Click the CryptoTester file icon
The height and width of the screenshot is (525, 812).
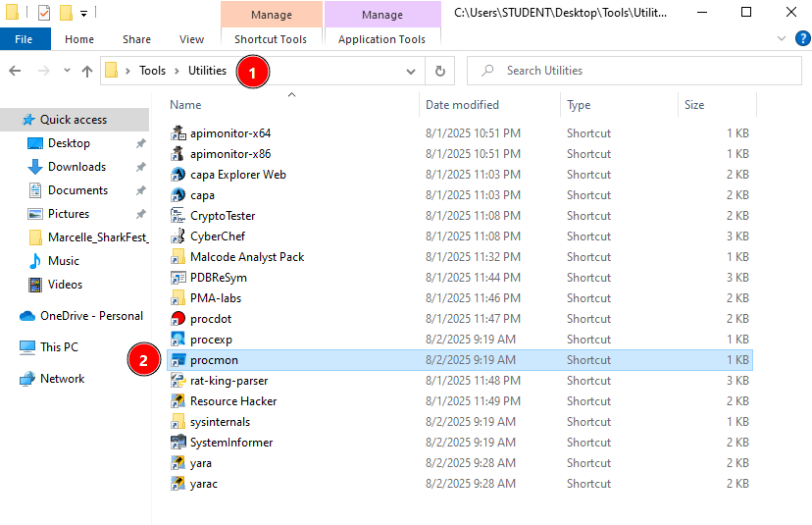178,216
